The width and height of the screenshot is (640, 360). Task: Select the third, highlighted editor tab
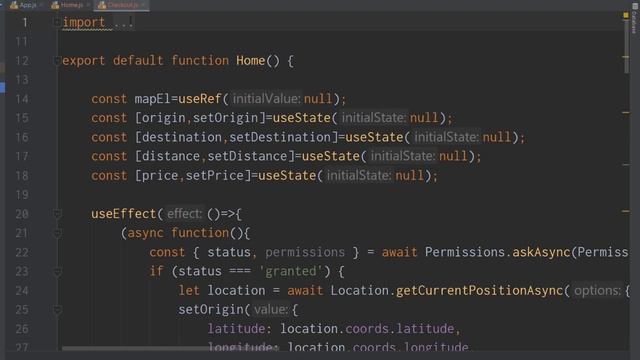coord(121,5)
